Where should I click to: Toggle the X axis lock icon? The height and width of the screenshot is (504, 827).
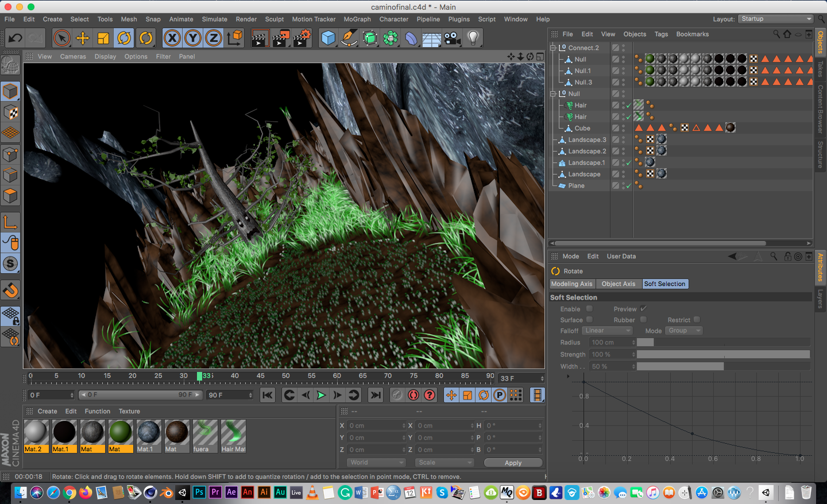tap(172, 38)
